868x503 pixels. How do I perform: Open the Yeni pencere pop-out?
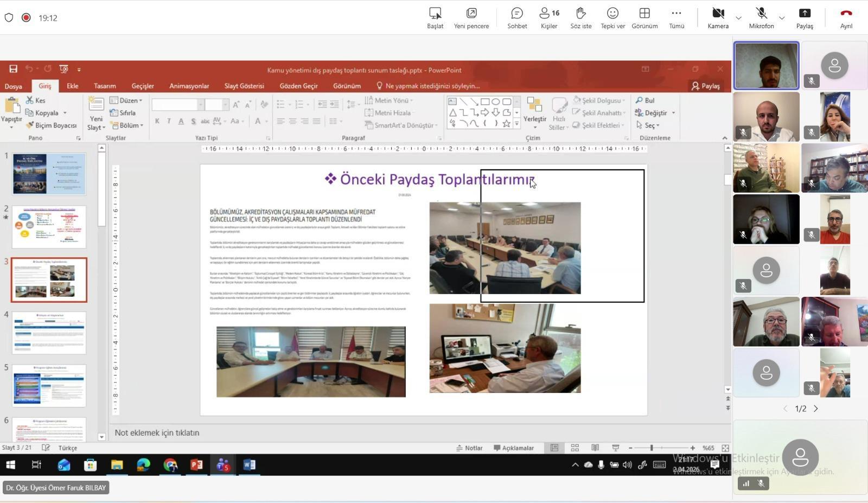[471, 18]
